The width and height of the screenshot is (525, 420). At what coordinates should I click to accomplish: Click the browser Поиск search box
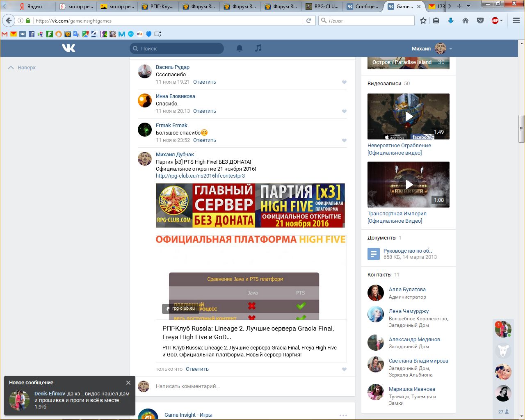[x=366, y=21]
